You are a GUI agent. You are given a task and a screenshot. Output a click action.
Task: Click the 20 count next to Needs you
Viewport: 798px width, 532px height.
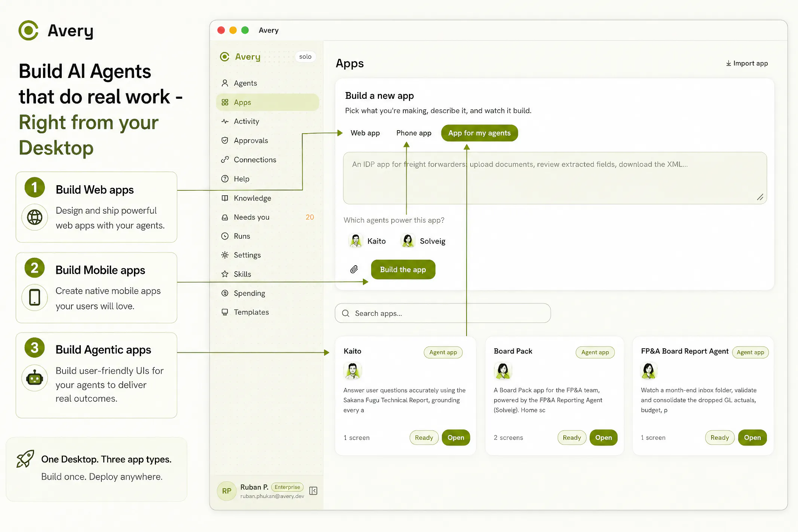310,217
